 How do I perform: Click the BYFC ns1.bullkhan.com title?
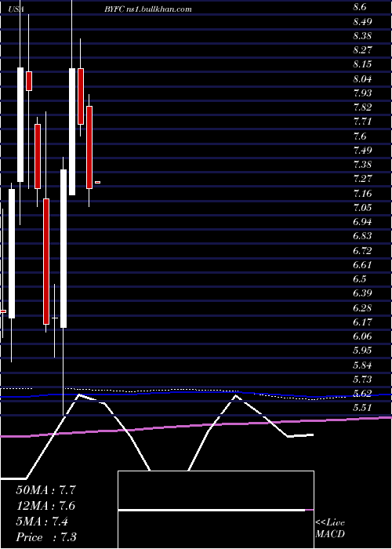click(147, 9)
